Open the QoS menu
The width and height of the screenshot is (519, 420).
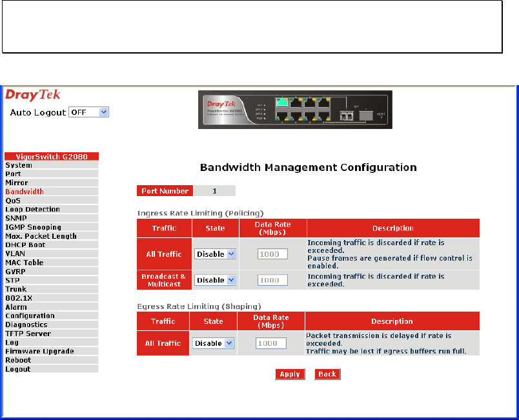[51, 201]
